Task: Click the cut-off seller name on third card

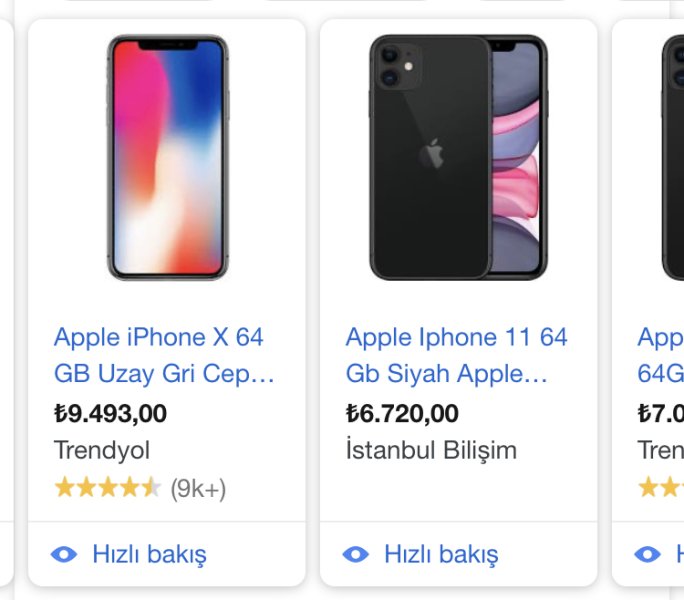Action: [x=661, y=450]
